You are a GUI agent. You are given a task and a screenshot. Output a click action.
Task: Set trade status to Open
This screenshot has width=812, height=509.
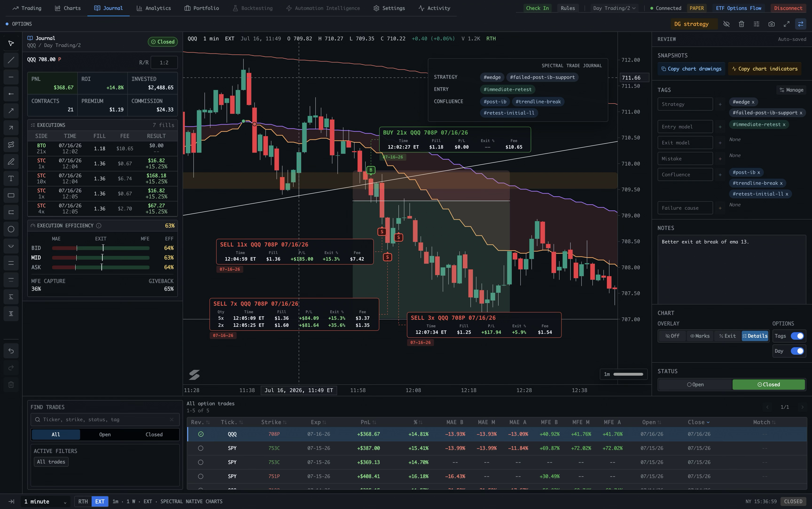coord(695,384)
